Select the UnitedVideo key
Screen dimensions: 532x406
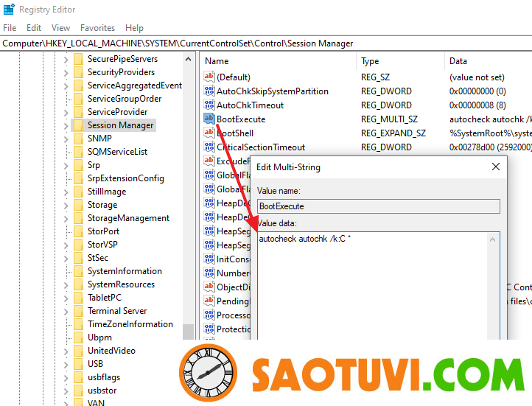[111, 351]
